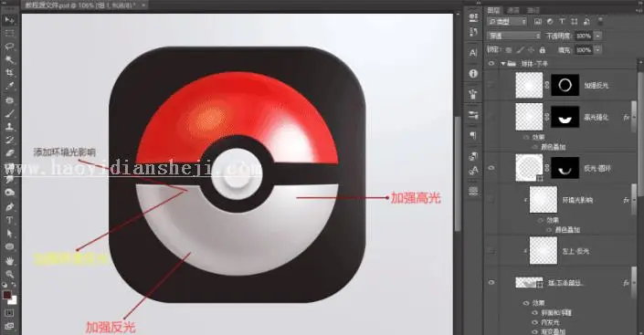Image resolution: width=644 pixels, height=335 pixels.
Task: Select the Crop tool
Action: [9, 73]
